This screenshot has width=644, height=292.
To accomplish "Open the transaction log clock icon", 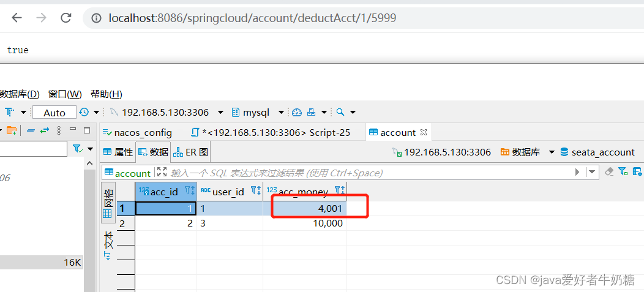I will click(84, 112).
